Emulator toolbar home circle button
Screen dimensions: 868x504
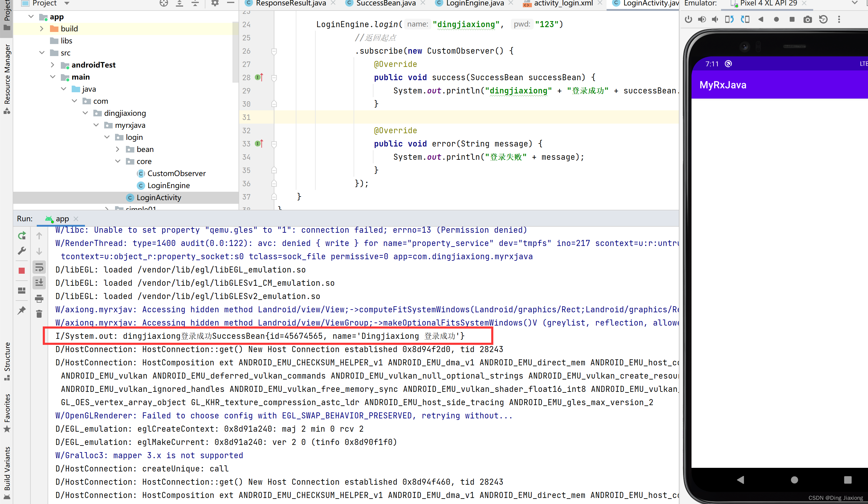point(776,19)
